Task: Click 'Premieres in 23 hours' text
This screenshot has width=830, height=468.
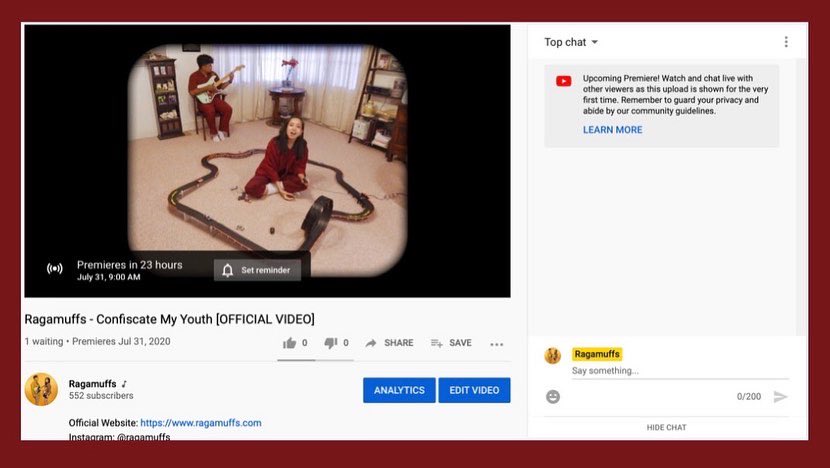Action: pos(130,265)
